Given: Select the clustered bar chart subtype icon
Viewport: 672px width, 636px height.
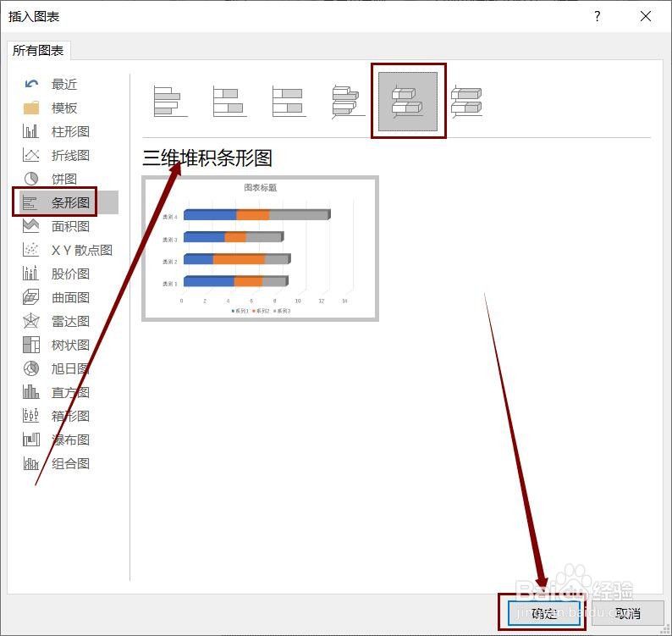Looking at the screenshot, I should [x=171, y=102].
